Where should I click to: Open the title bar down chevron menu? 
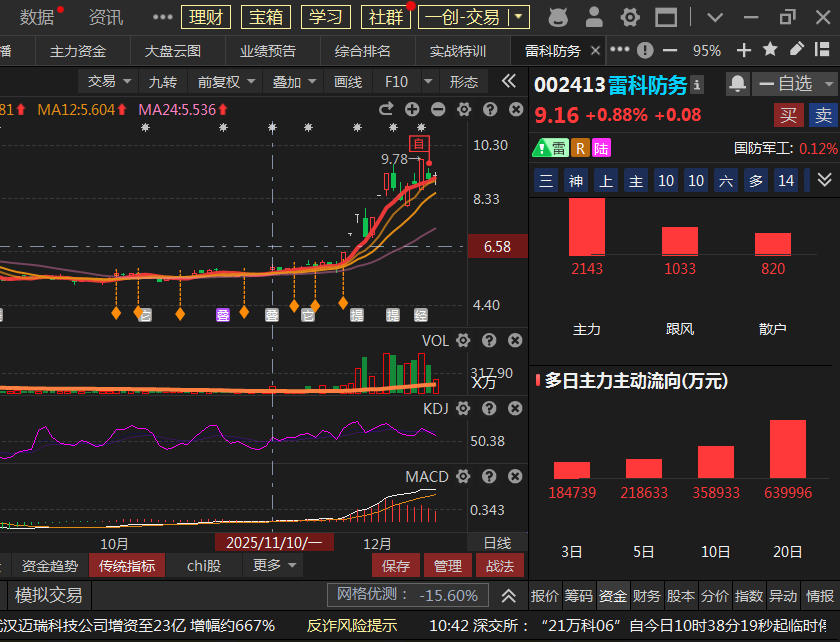pyautogui.click(x=715, y=18)
